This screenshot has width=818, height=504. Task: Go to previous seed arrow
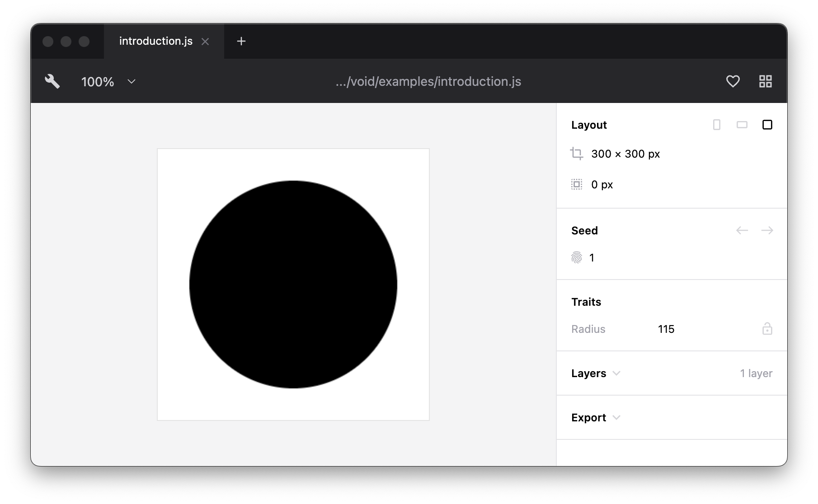(742, 230)
